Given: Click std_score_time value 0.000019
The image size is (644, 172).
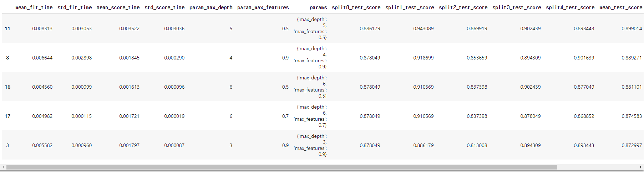Looking at the screenshot, I should point(174,116).
